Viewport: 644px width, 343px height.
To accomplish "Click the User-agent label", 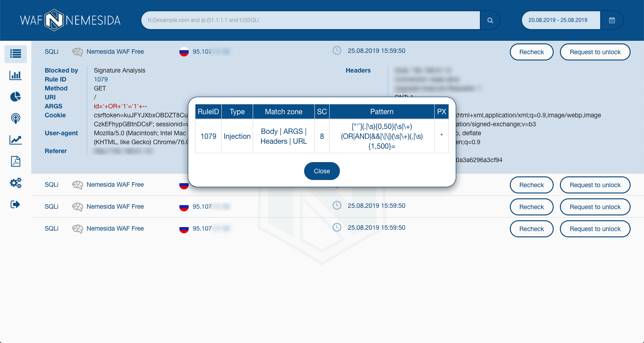I will [61, 133].
